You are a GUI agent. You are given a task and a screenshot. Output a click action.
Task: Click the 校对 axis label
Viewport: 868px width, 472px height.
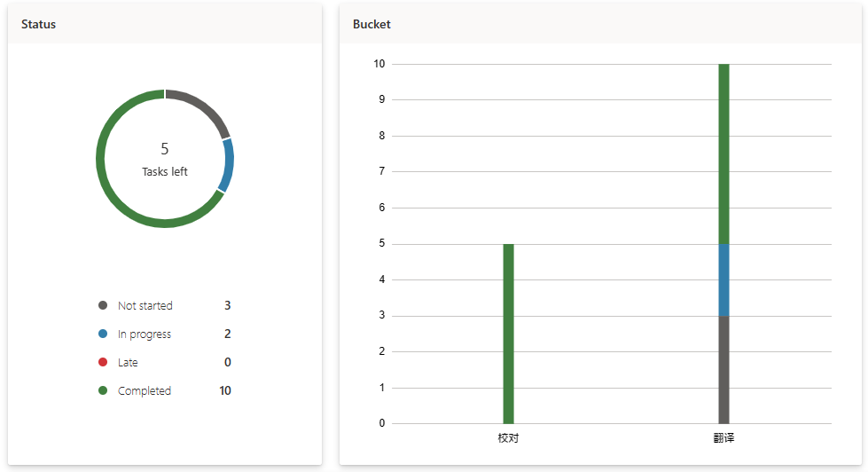click(508, 438)
